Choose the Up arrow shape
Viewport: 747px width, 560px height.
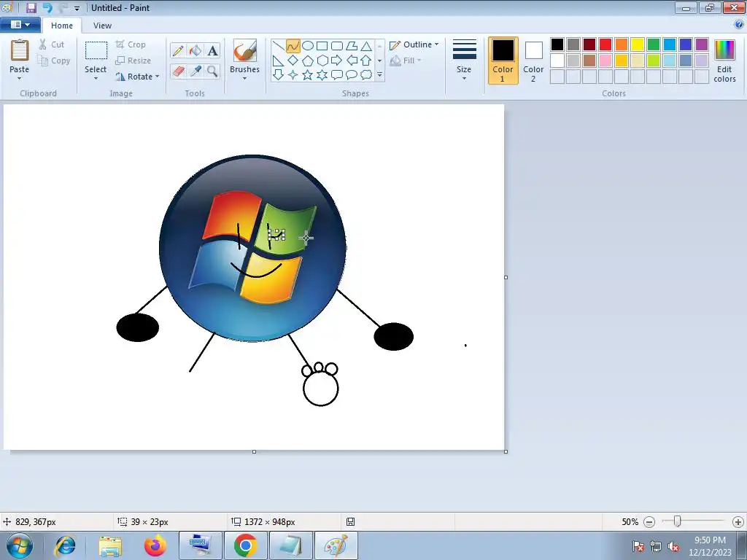366,61
